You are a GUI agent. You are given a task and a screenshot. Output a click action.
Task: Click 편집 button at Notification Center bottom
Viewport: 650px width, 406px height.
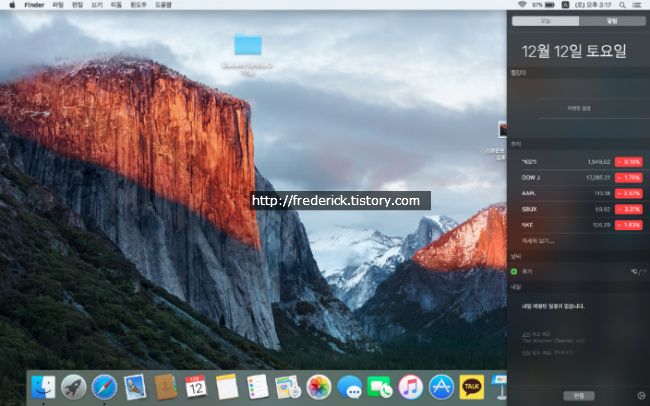click(x=579, y=396)
